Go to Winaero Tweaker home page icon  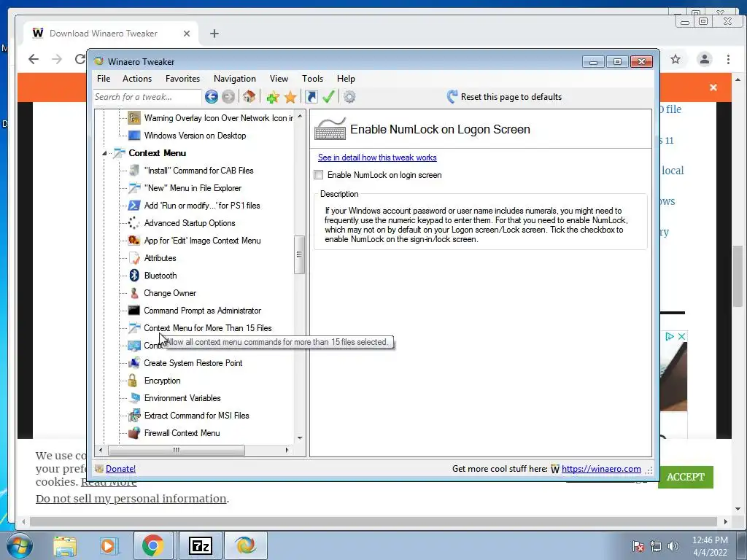click(249, 96)
